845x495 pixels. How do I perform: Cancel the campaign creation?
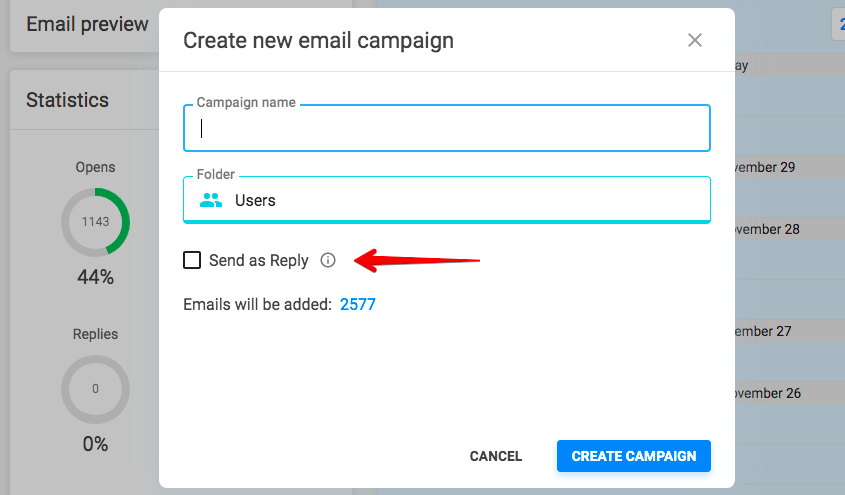[x=496, y=456]
